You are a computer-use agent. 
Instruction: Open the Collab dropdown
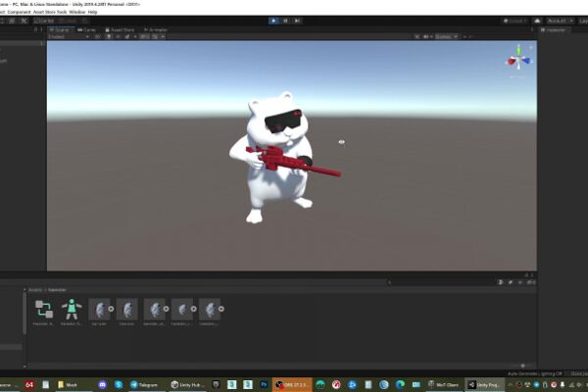point(514,21)
